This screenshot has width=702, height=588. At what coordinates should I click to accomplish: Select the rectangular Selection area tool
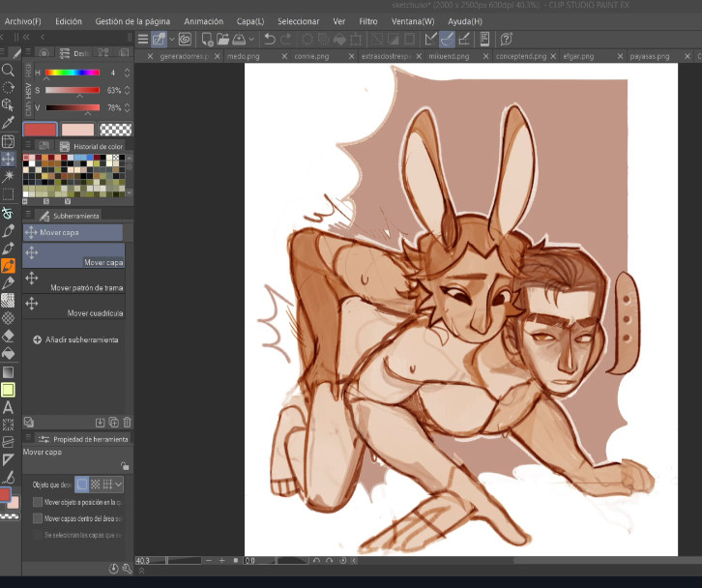coord(8,194)
